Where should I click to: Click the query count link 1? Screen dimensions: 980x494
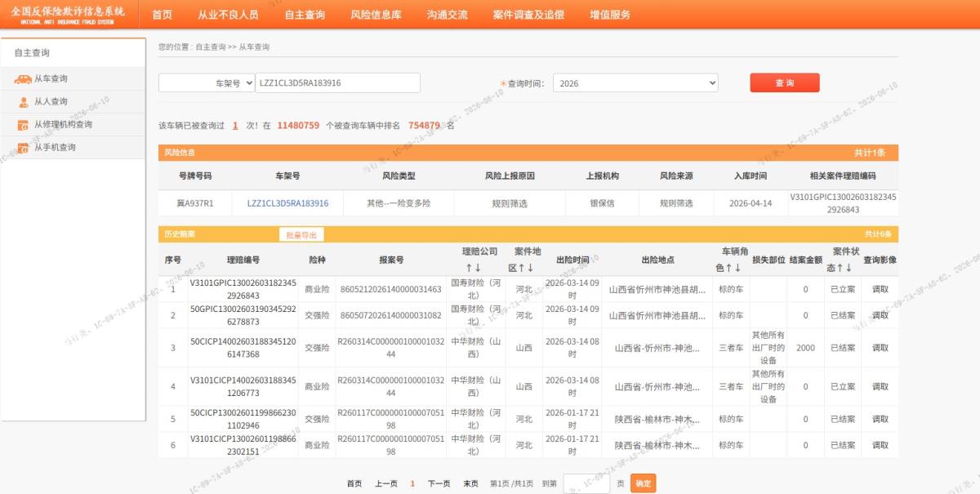coord(235,125)
